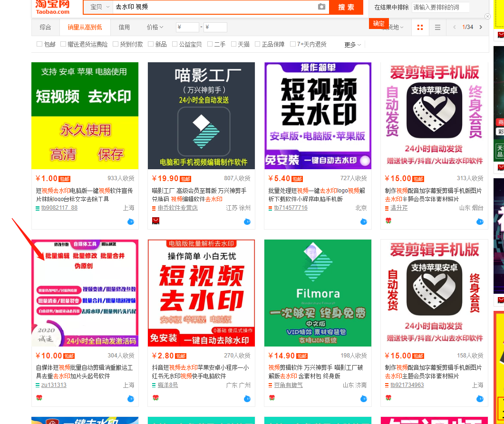Screen dimensions: 504x424
Task: Open seller link 梅洋8号
Action: point(168,385)
